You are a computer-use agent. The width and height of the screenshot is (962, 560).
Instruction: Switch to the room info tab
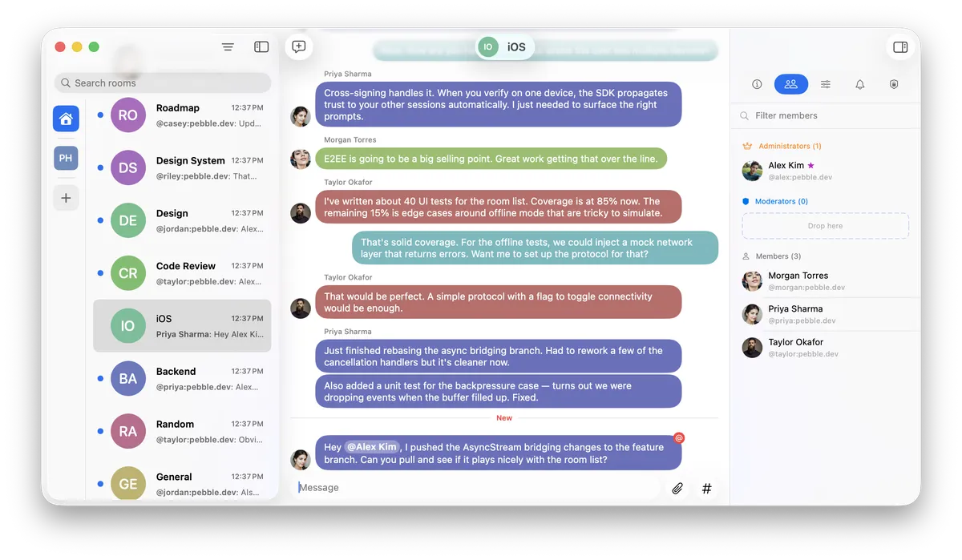757,84
